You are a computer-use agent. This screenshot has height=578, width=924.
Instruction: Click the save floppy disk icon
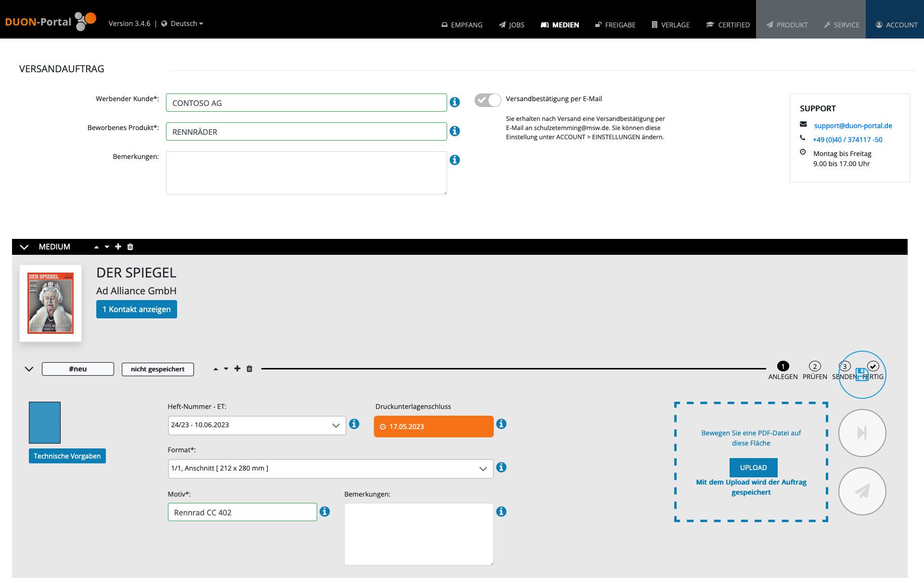coord(862,375)
